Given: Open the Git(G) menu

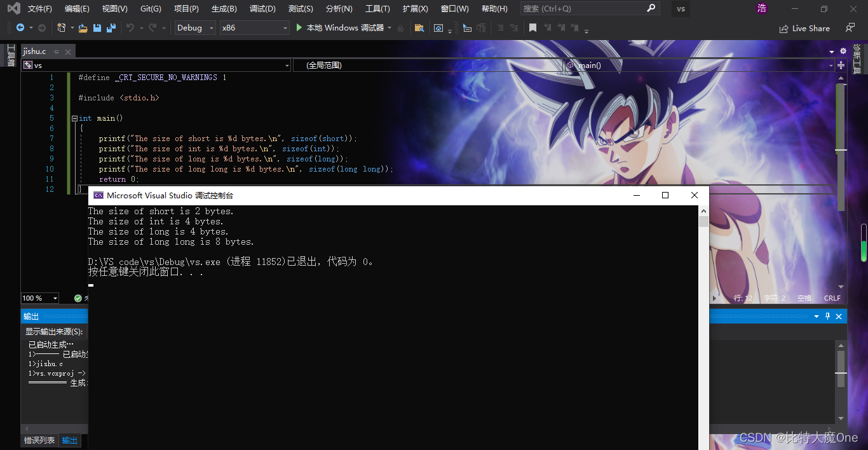Looking at the screenshot, I should point(151,9).
